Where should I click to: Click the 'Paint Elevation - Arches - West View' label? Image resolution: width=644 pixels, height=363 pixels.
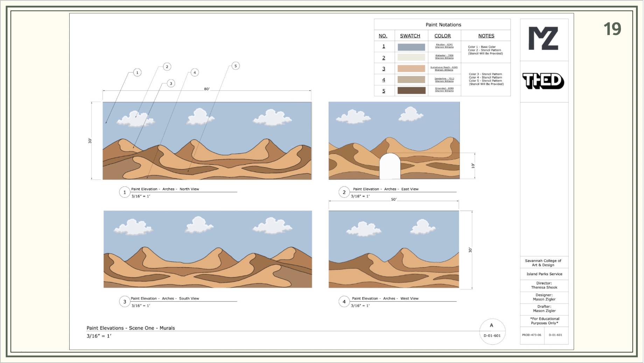(385, 299)
